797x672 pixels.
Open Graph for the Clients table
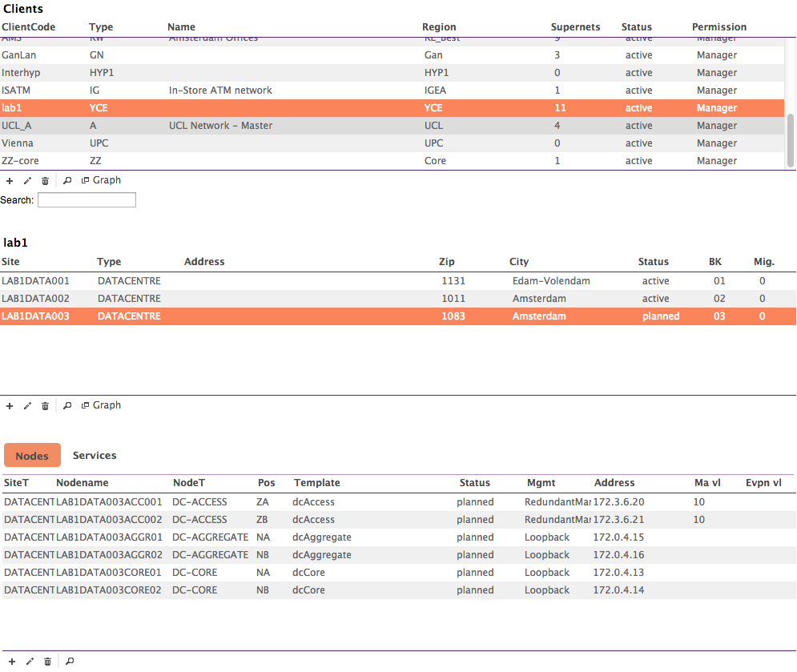point(101,180)
